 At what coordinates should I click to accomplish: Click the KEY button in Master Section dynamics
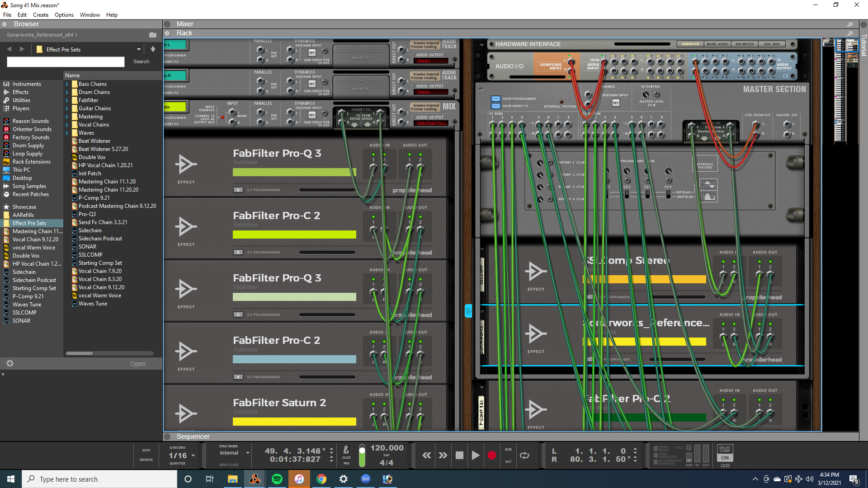click(x=616, y=103)
